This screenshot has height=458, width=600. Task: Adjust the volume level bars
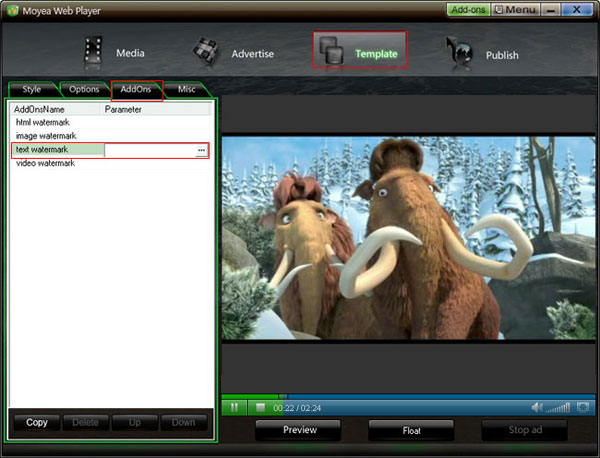click(x=558, y=408)
